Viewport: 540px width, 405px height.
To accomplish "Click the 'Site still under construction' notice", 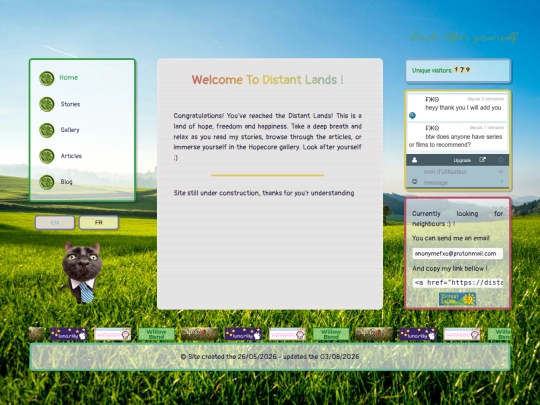I will pos(264,193).
